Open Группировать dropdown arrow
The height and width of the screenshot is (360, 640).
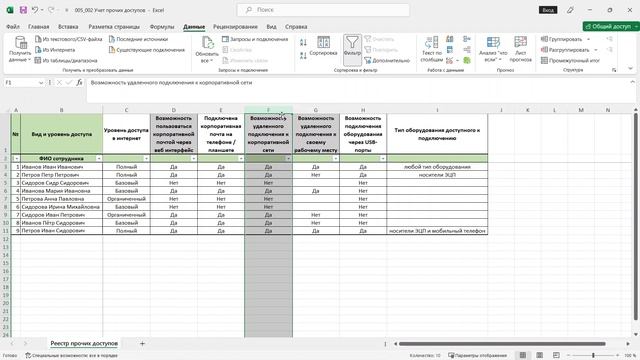click(589, 39)
